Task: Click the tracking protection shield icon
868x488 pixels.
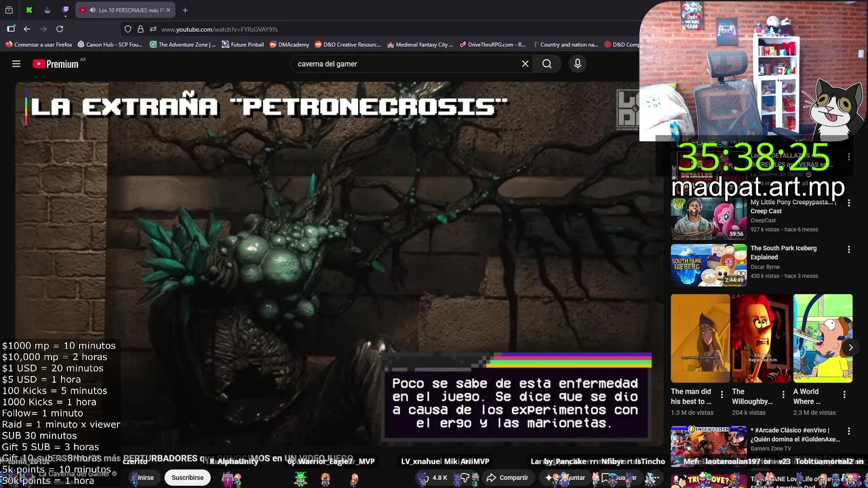Action: pyautogui.click(x=127, y=29)
